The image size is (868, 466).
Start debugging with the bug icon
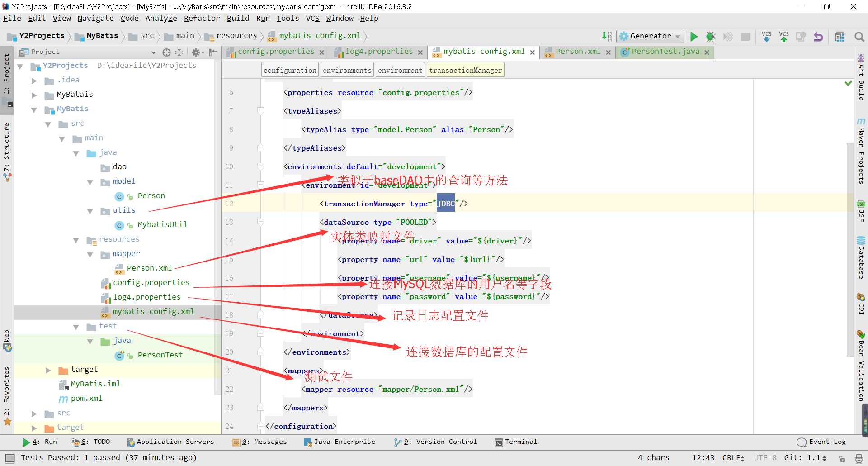click(711, 37)
